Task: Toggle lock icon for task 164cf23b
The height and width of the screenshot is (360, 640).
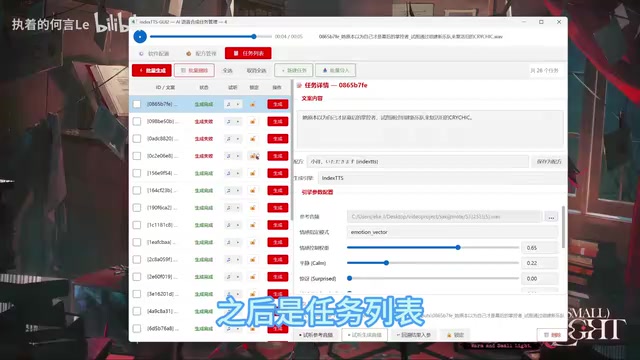Action: (x=253, y=191)
